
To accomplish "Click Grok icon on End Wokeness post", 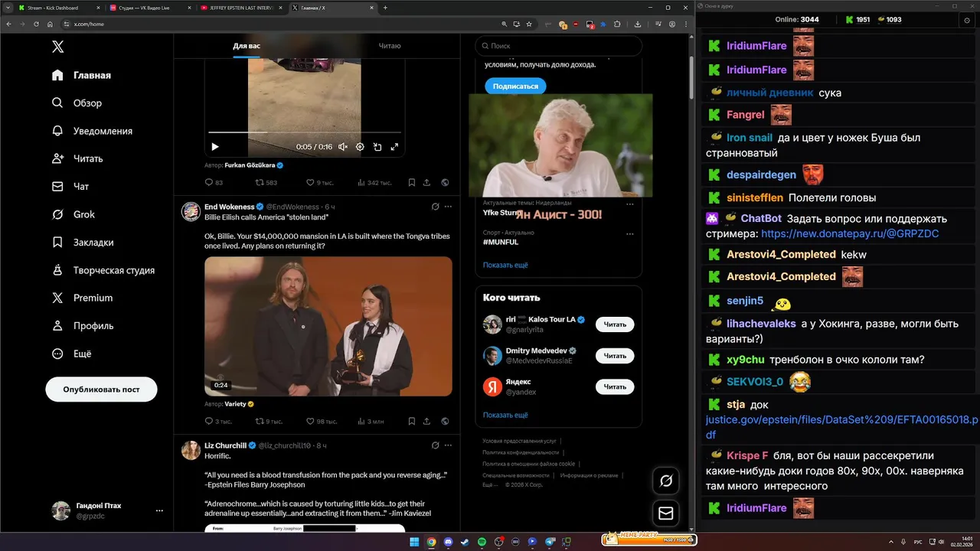I will tap(435, 207).
